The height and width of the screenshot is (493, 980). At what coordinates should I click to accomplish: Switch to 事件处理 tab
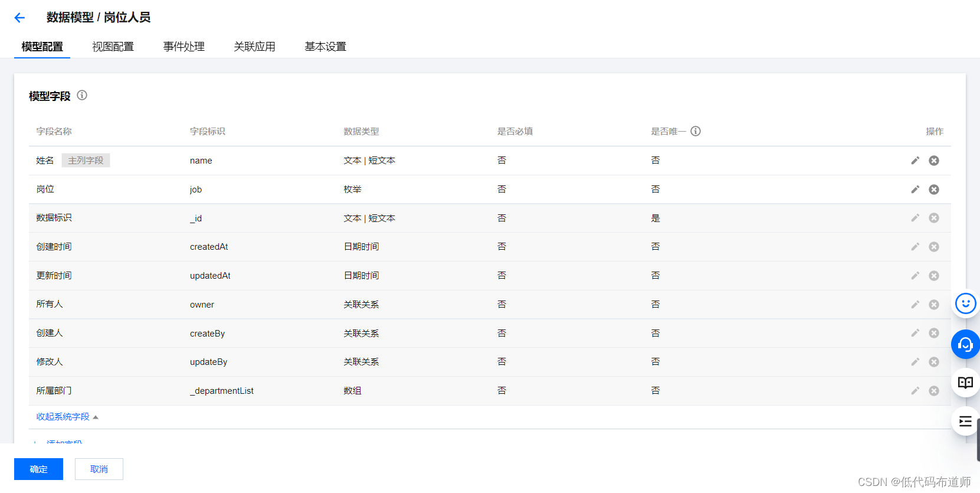(184, 47)
